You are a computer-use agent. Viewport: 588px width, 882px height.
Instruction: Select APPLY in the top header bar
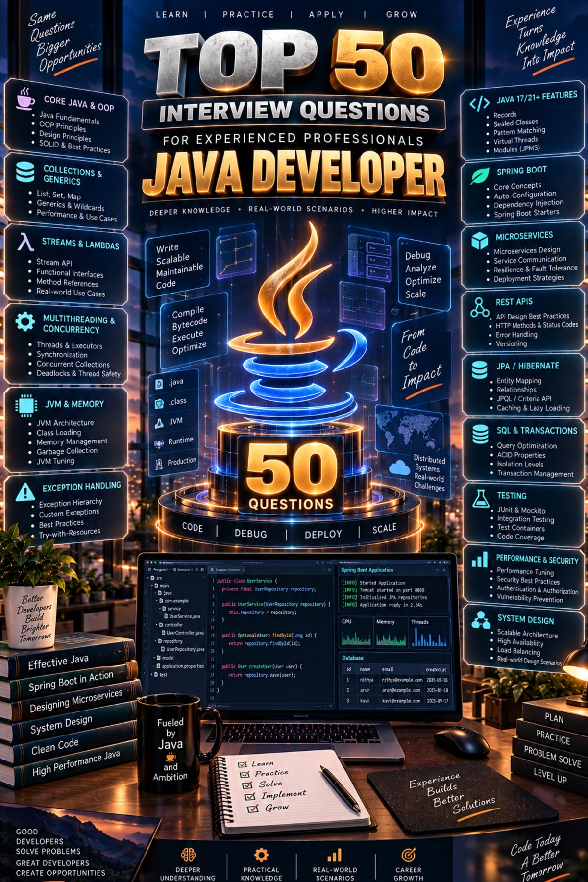(x=326, y=14)
